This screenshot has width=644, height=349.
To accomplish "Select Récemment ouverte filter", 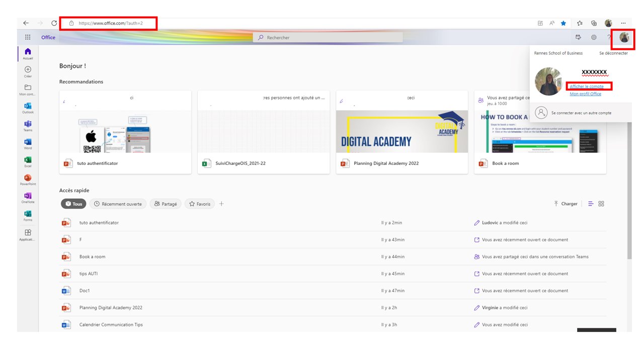I will (x=118, y=204).
